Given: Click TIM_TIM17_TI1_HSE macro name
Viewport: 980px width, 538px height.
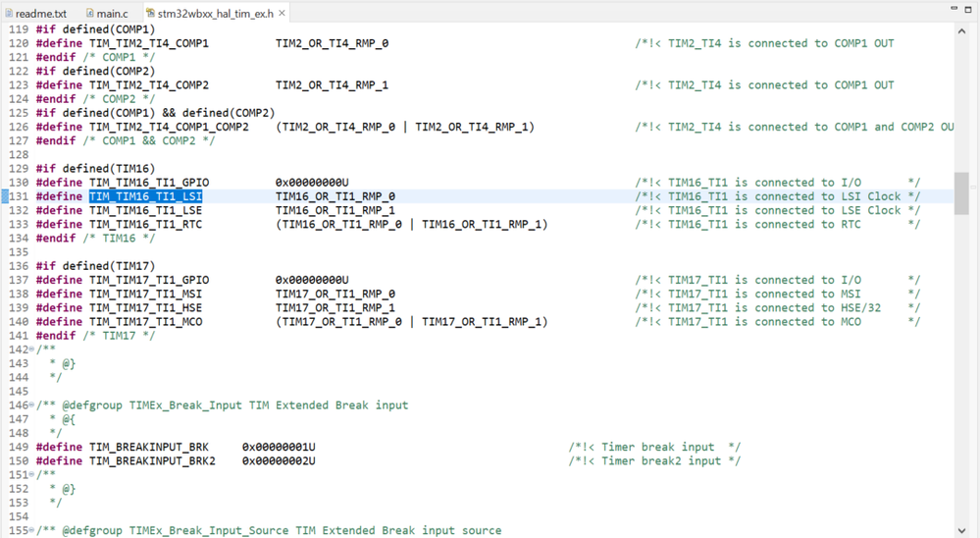Looking at the screenshot, I should [x=145, y=308].
